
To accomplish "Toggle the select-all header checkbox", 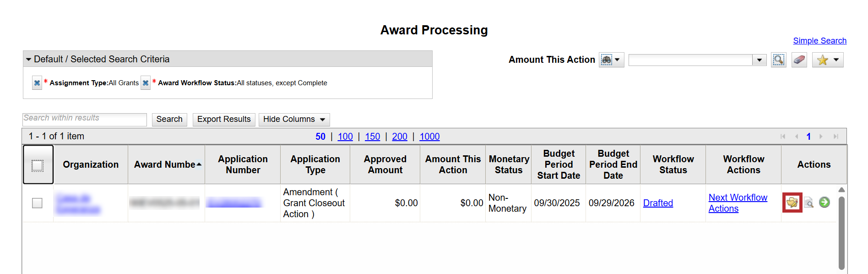I will [x=38, y=165].
